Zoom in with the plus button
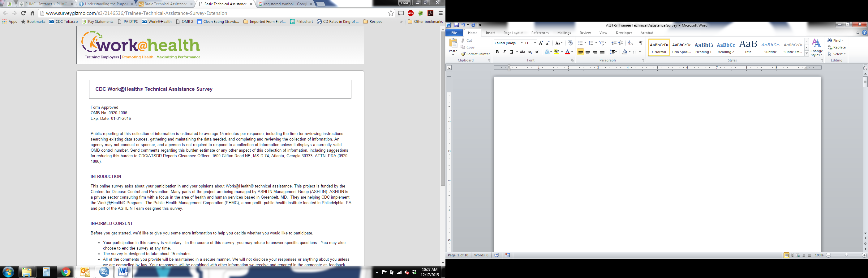868x278 pixels. coord(864,255)
